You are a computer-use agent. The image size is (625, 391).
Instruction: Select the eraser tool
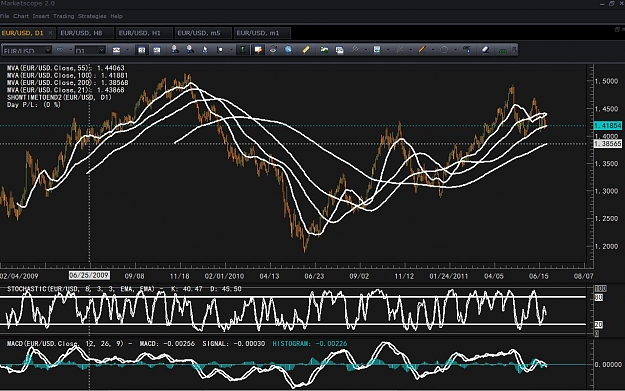(x=485, y=50)
